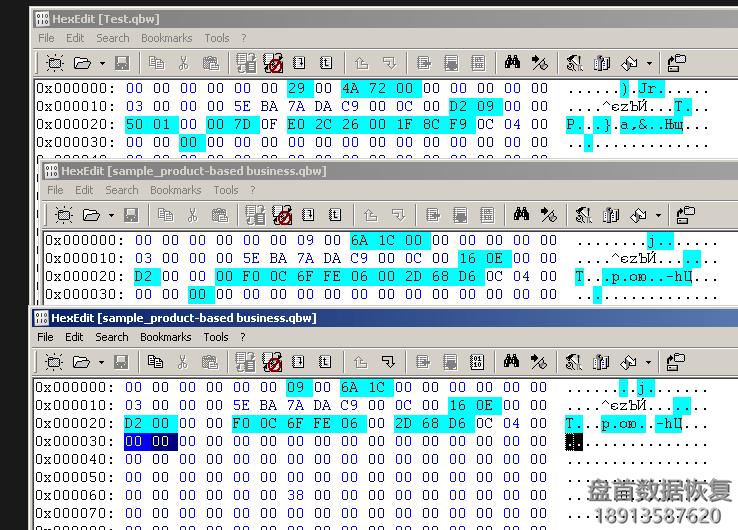Expand the Open folder dropdown arrow in the Test.qbw window

point(102,64)
